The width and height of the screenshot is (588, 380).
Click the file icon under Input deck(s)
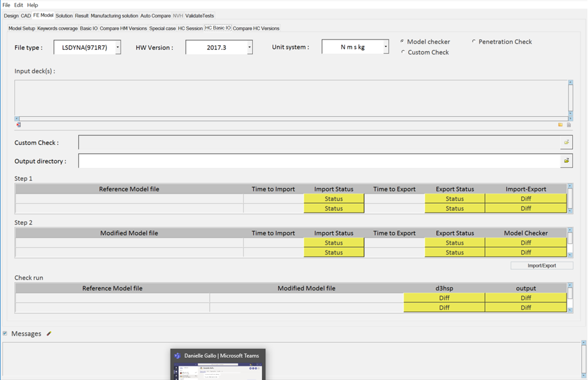pyautogui.click(x=569, y=125)
